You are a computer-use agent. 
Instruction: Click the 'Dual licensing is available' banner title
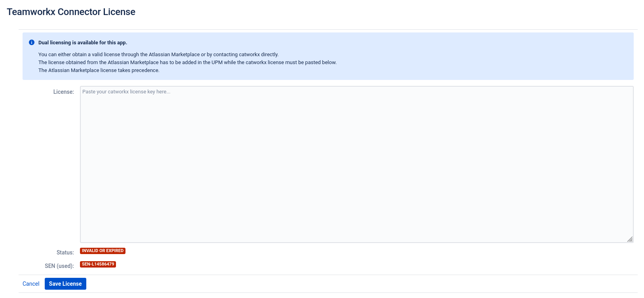point(83,42)
